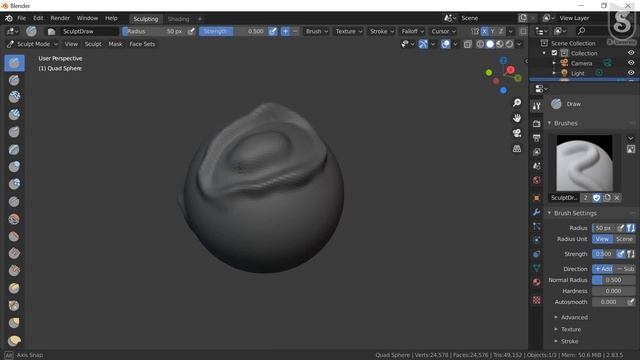Open the Active Tool properties tab
Viewport: 640px width, 360px height.
coord(537,106)
